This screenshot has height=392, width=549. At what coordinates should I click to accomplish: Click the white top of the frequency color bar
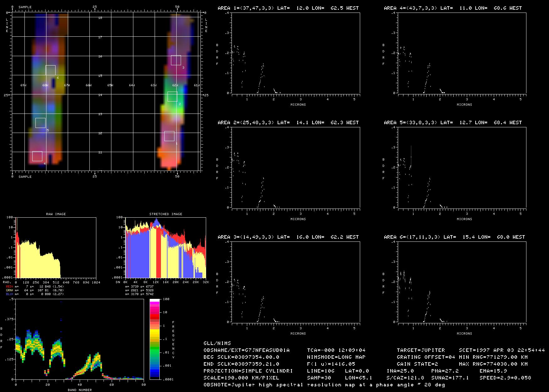click(x=154, y=300)
